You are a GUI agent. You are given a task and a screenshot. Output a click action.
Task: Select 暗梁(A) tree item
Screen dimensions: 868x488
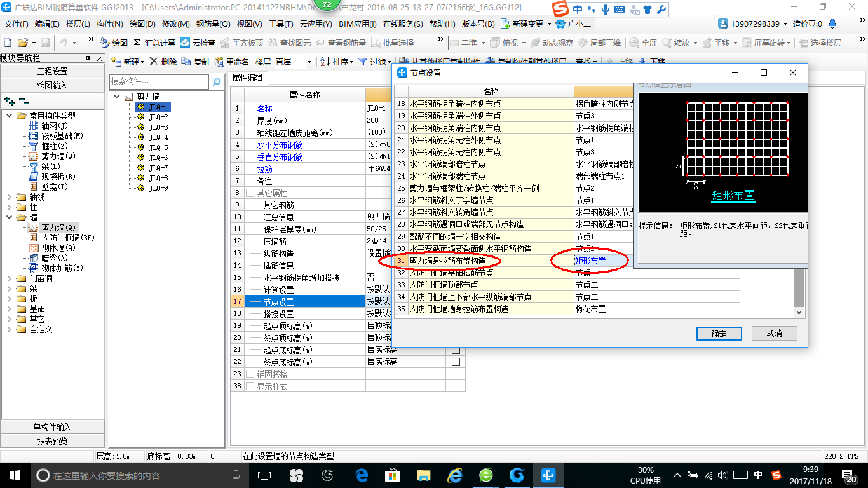point(49,258)
